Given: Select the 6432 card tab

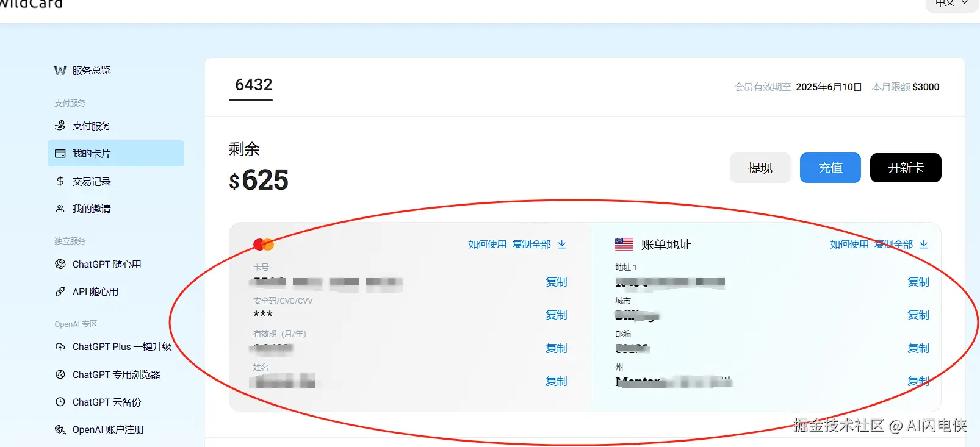Looking at the screenshot, I should click(x=253, y=85).
